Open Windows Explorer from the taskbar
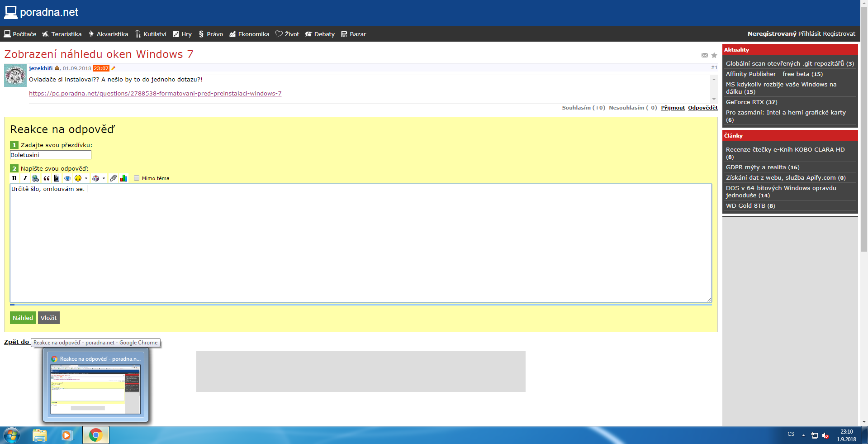The image size is (868, 444). pos(40,435)
